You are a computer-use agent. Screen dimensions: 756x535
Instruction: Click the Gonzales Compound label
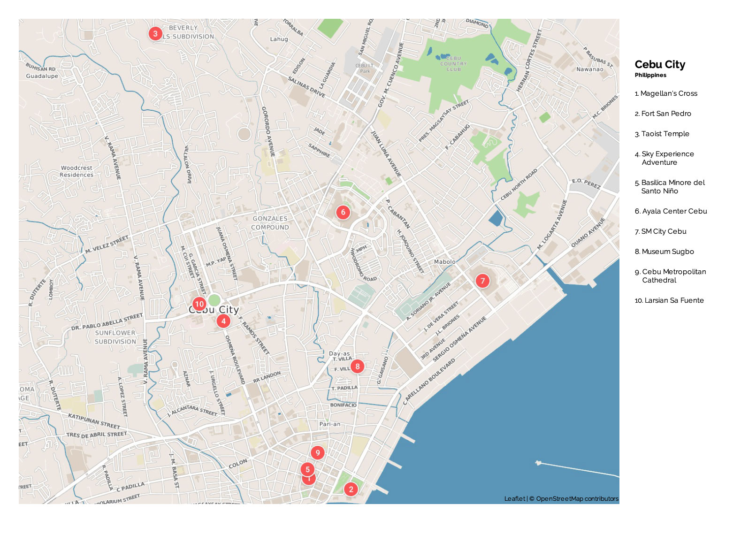coord(270,223)
